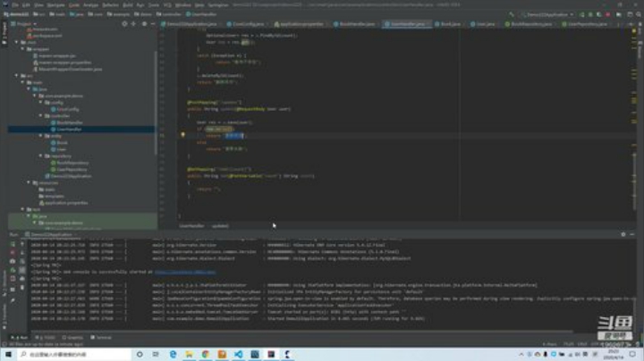Click the camera Dump Threads icon in Run panel

point(13,261)
